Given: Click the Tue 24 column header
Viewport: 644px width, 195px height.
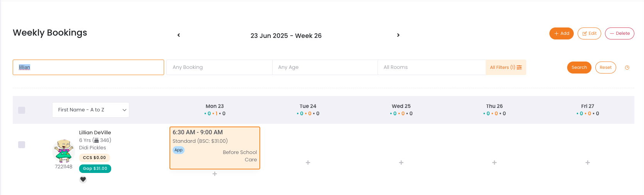Looking at the screenshot, I should tap(308, 106).
